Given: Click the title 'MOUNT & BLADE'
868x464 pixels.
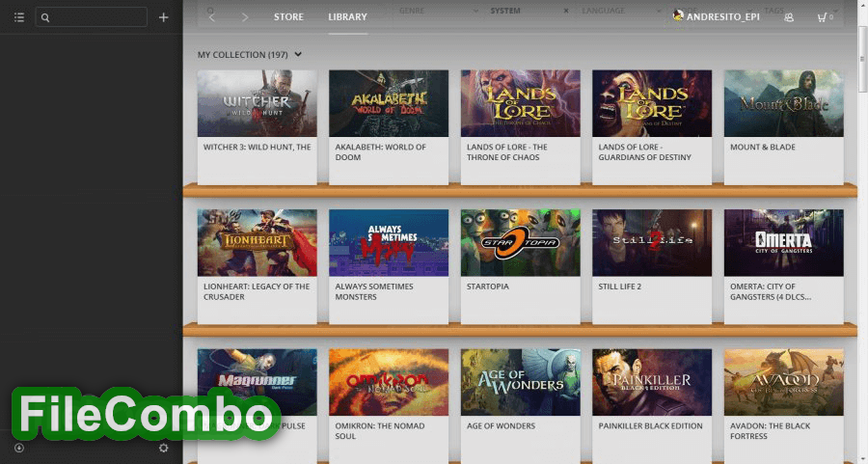Looking at the screenshot, I should click(762, 147).
